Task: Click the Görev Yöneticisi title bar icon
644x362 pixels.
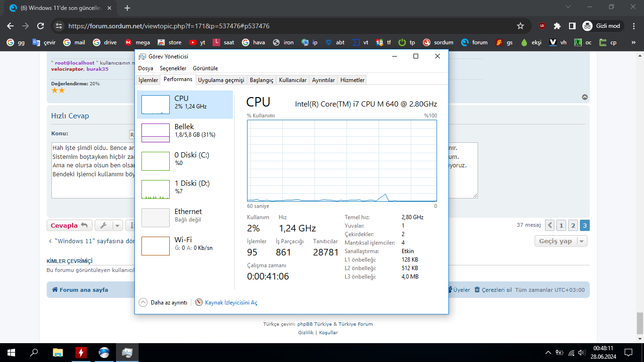Action: click(142, 56)
